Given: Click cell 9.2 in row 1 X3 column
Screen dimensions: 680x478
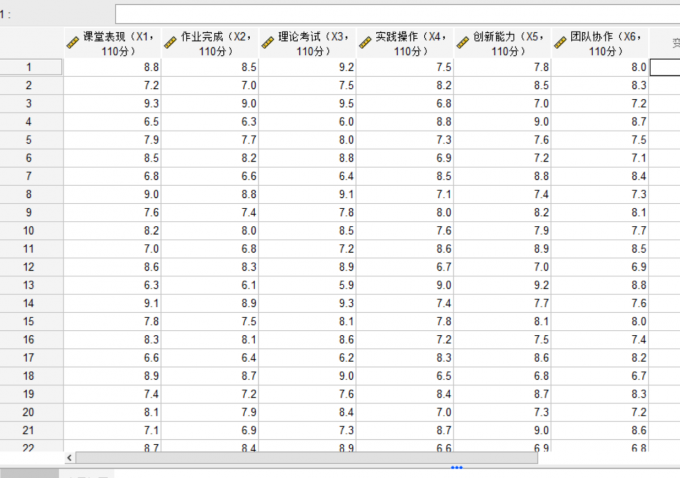Looking at the screenshot, I should [307, 67].
